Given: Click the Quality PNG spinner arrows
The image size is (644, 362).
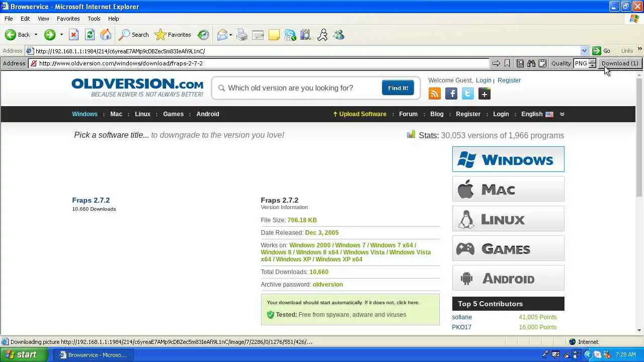Looking at the screenshot, I should (592, 63).
